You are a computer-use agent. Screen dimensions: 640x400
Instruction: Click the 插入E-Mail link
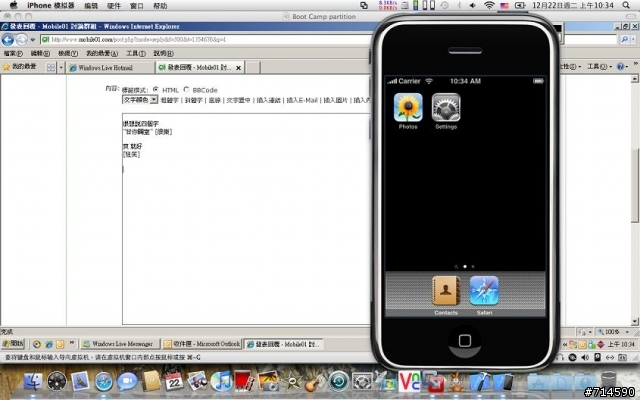302,100
